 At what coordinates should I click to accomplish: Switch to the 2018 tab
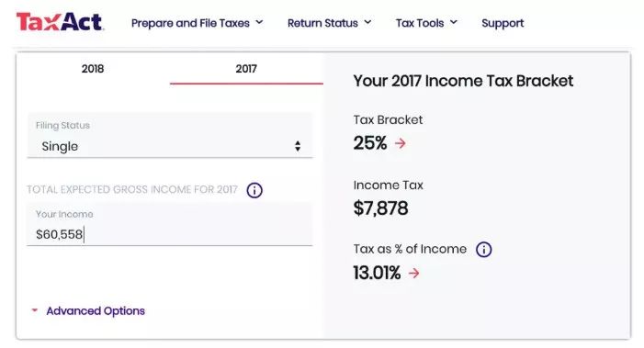93,69
